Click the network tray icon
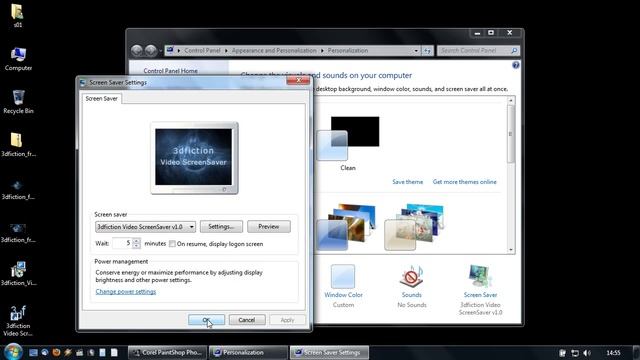Image resolution: width=640 pixels, height=360 pixels. coord(575,353)
